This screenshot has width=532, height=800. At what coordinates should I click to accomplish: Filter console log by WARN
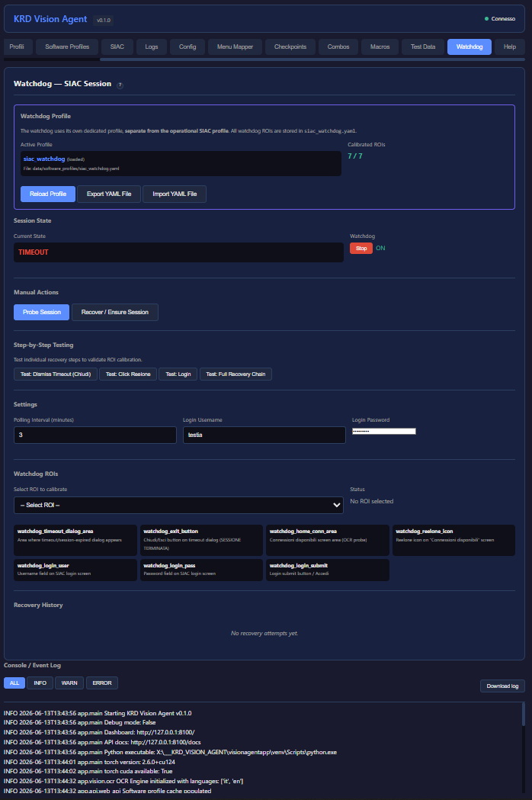(69, 683)
